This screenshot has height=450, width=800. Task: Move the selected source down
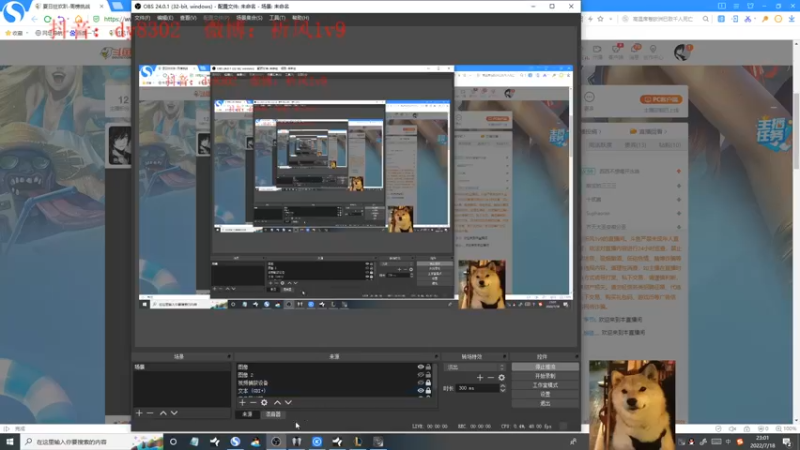coord(288,403)
